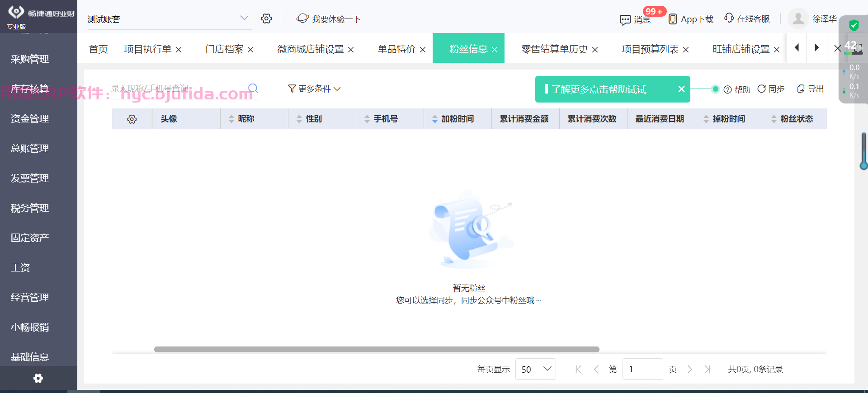868x393 pixels.
Task: Switch to the 首页 tab
Action: [99, 49]
